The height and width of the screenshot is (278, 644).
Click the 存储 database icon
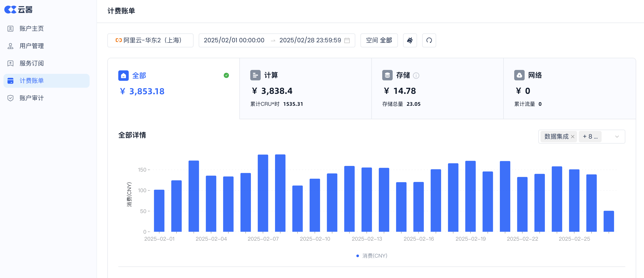click(387, 75)
